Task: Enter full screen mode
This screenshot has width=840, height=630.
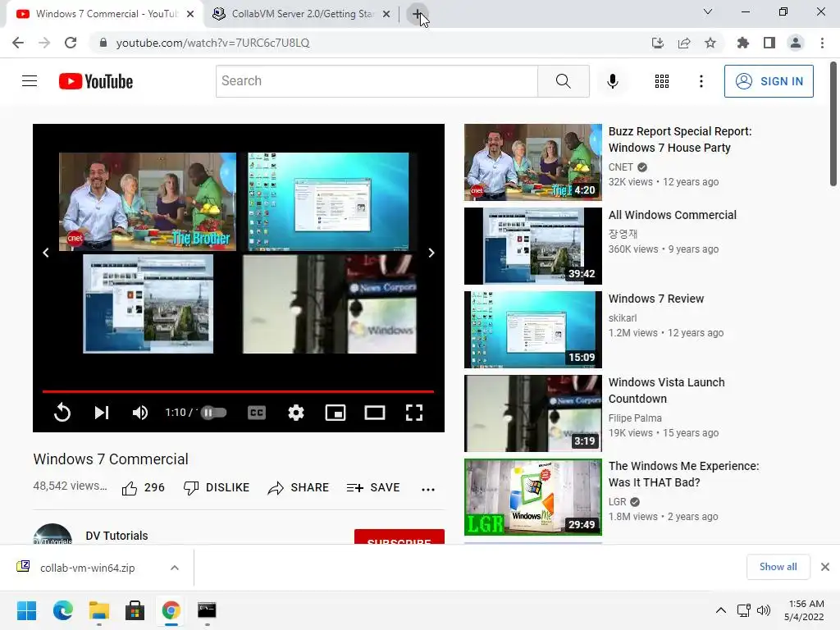Action: 414,413
